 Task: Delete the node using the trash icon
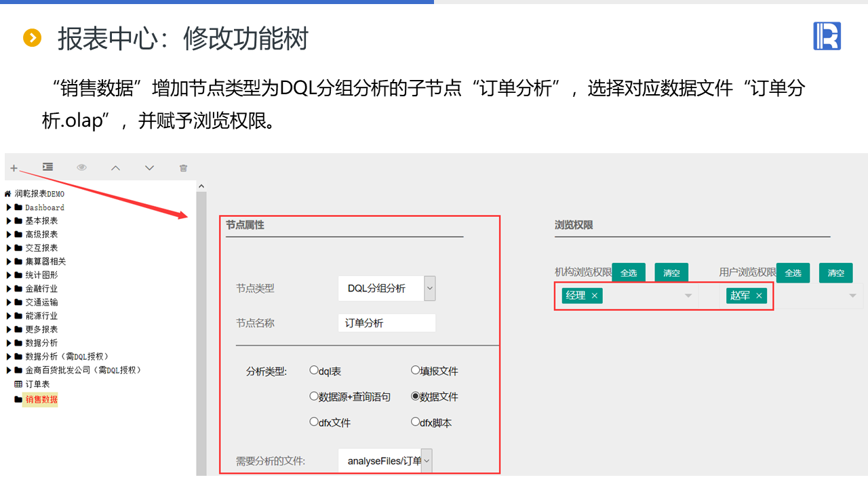click(183, 168)
